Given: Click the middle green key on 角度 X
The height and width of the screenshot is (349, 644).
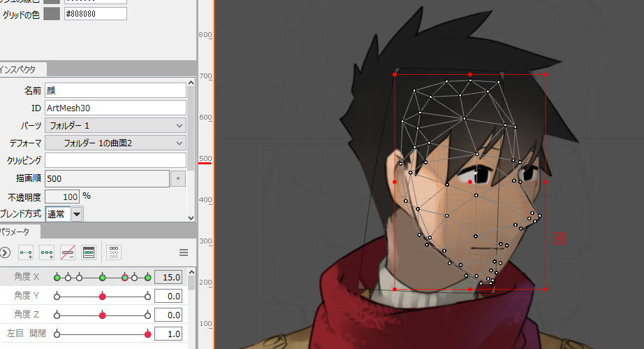Looking at the screenshot, I should pos(103,278).
